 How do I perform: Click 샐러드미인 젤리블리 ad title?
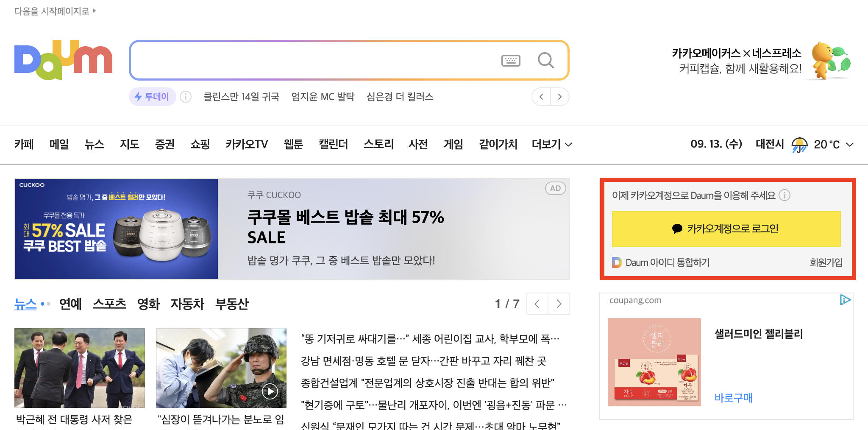click(x=759, y=334)
